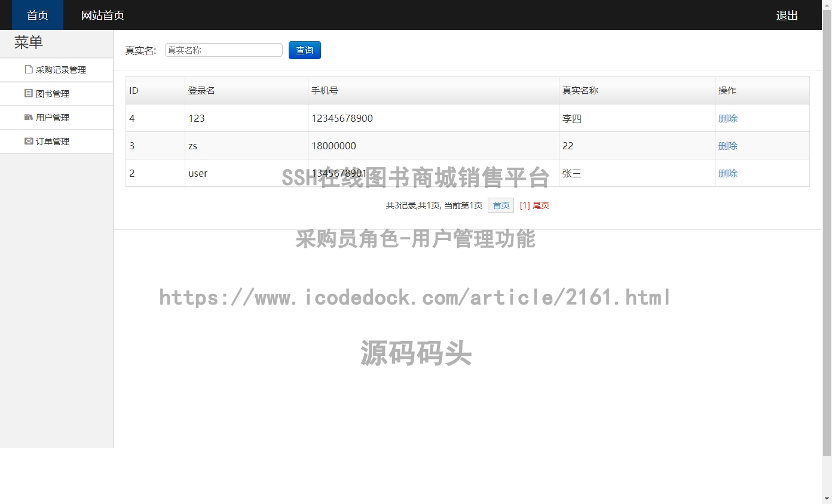Click the 尾页 pagination link

pos(541,205)
